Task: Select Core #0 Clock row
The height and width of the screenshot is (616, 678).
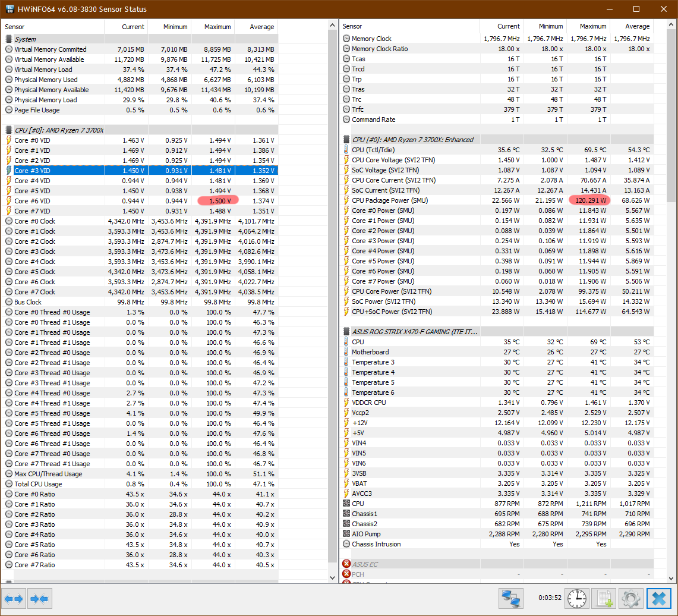Action: click(x=140, y=221)
